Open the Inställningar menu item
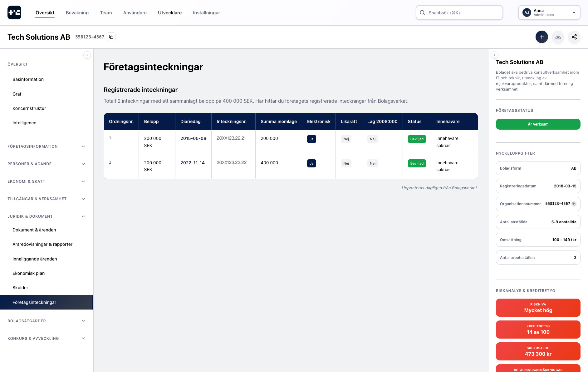This screenshot has height=372, width=588. 206,13
